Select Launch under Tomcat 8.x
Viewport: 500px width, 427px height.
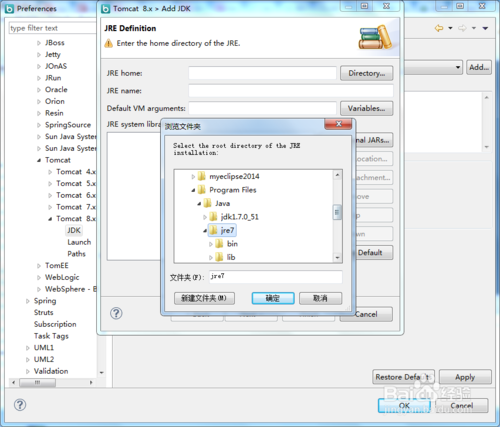79,242
